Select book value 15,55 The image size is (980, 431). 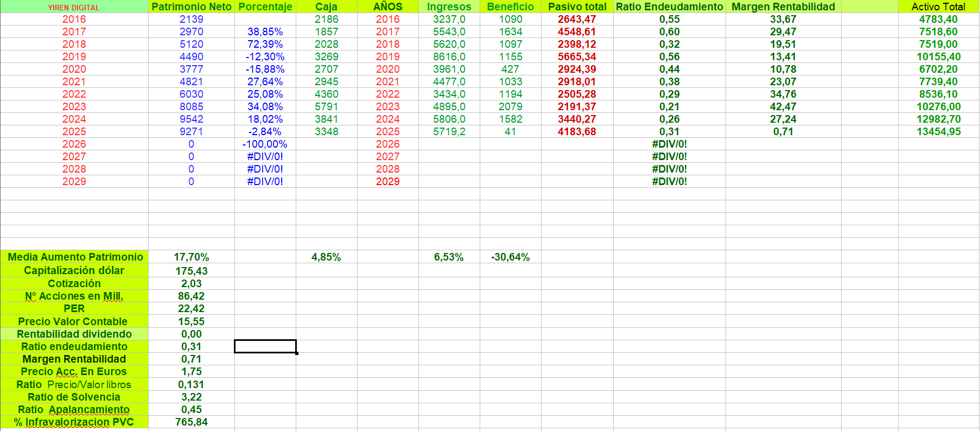coord(192,321)
